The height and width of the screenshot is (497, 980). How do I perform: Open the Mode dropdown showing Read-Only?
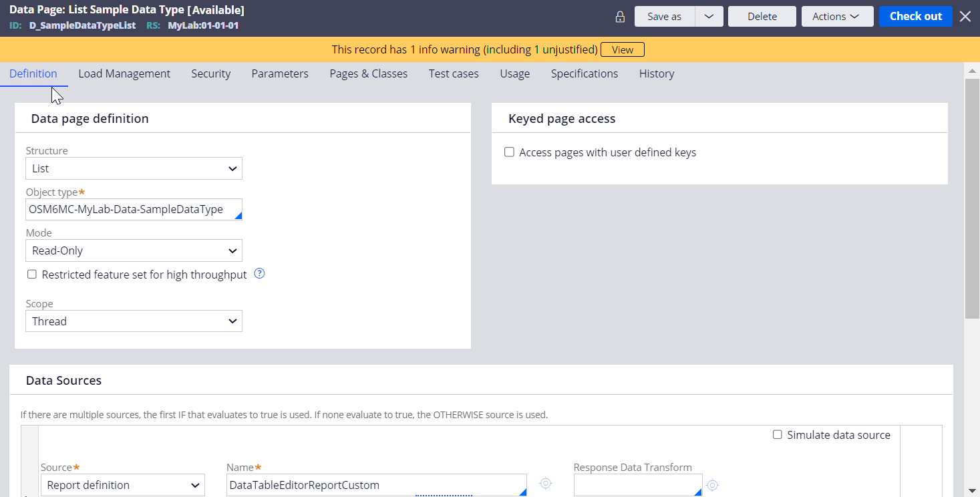134,251
